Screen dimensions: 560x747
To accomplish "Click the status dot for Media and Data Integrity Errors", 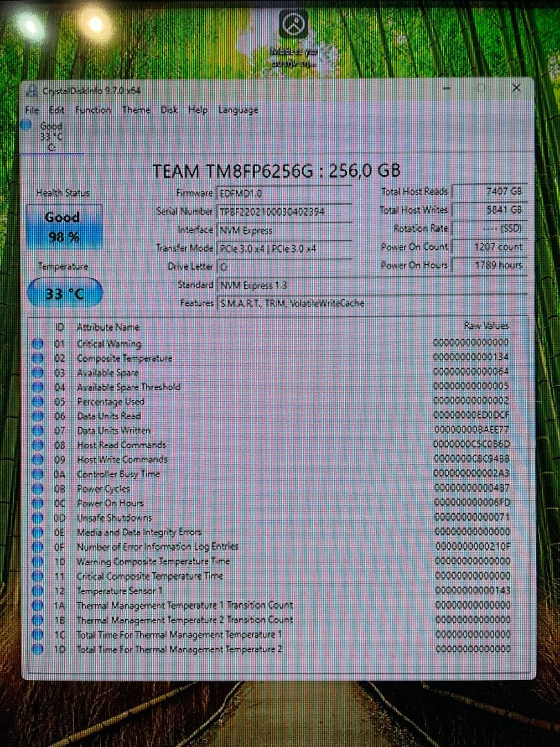I will [x=37, y=532].
